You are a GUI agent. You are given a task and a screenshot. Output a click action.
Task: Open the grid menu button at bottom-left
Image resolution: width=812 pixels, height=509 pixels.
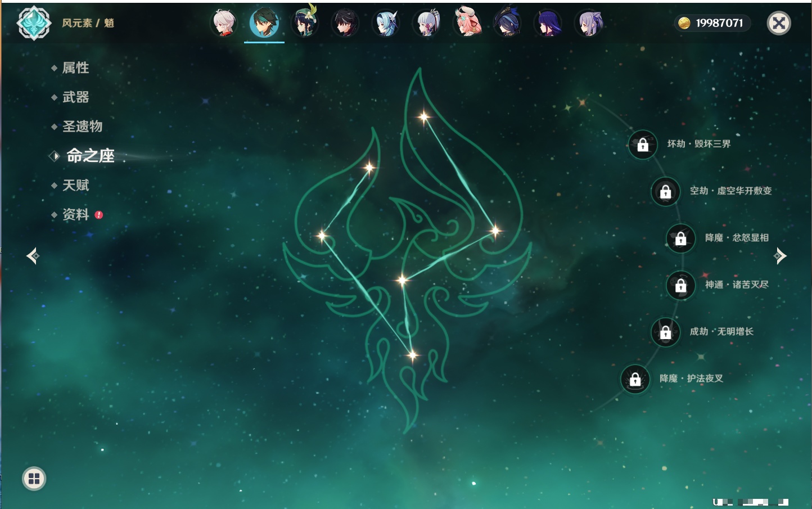point(34,479)
